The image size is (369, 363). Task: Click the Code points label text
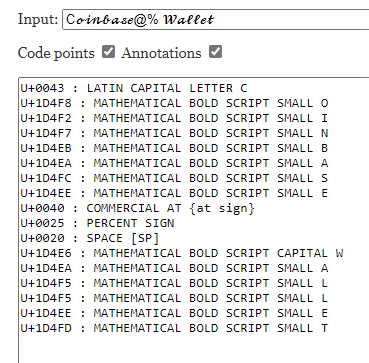tap(56, 53)
